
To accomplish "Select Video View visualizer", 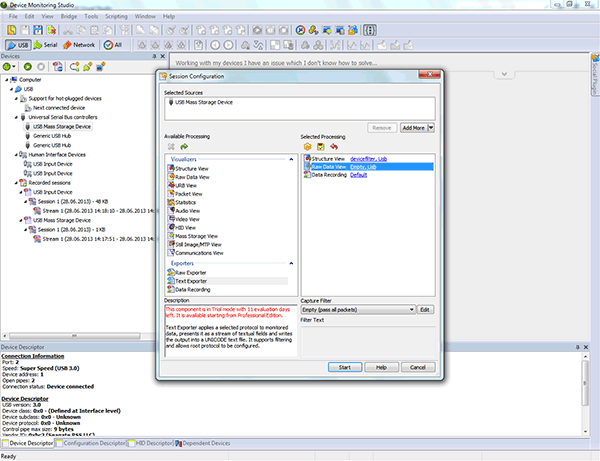I will 184,219.
